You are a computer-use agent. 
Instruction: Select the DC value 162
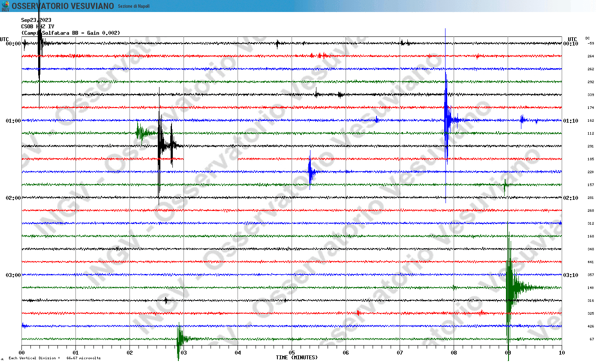[590, 120]
